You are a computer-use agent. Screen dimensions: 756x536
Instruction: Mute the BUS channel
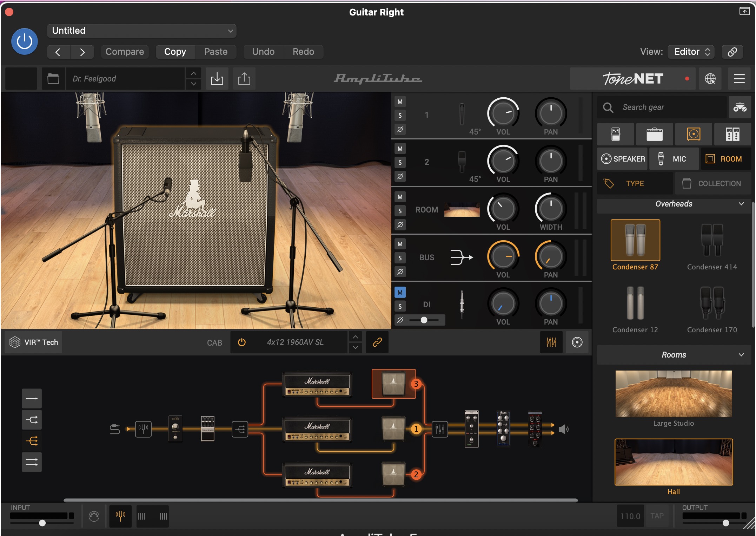400,244
